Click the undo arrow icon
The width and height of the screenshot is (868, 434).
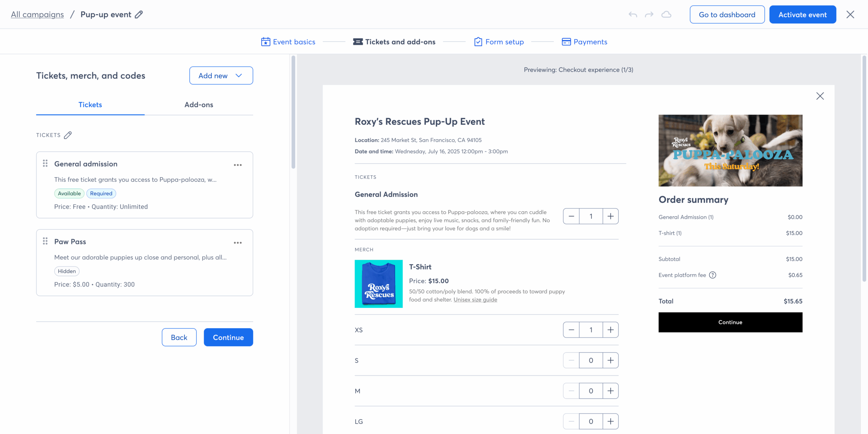pos(633,15)
